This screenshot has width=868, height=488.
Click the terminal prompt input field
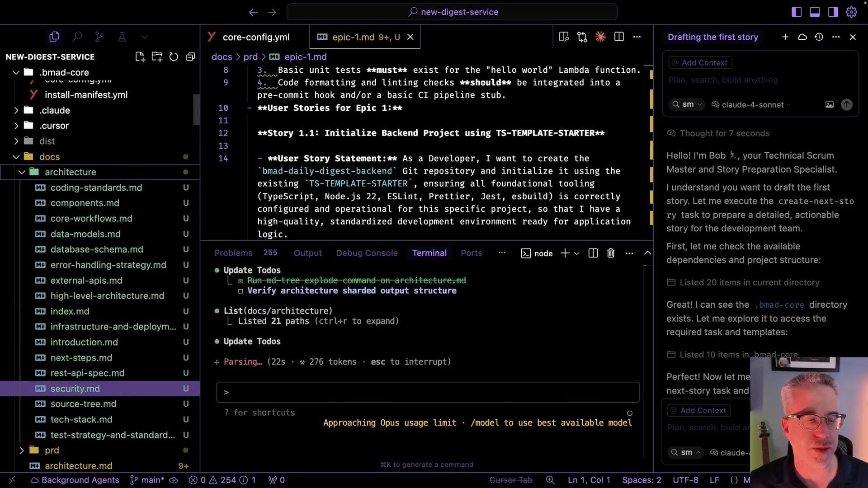[x=427, y=392]
